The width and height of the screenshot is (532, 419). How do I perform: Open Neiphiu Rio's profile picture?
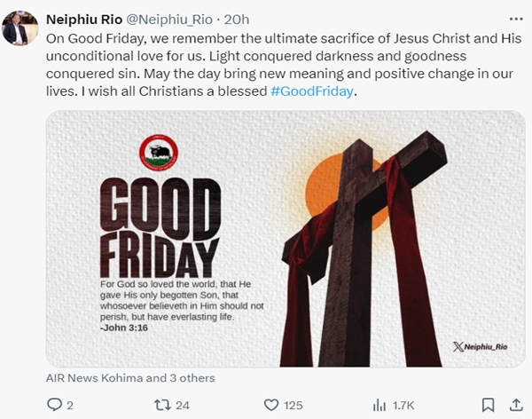(x=20, y=28)
